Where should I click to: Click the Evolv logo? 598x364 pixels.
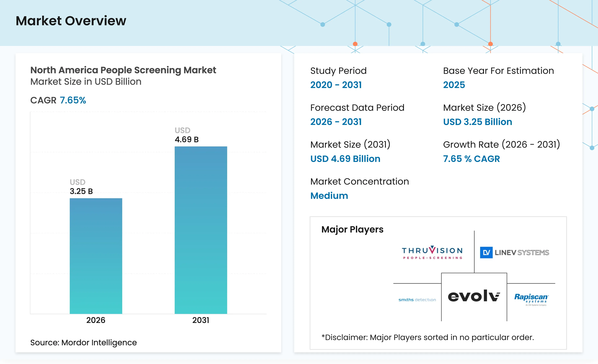point(474,296)
